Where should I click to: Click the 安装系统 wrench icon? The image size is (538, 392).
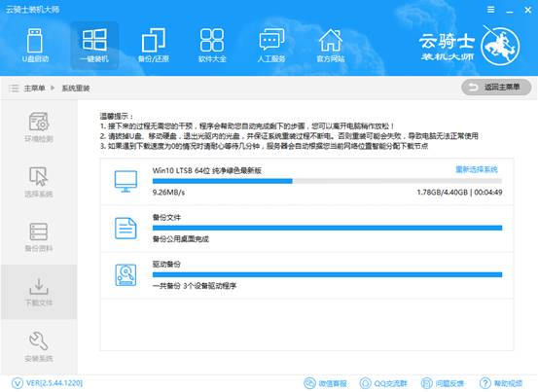tap(39, 340)
